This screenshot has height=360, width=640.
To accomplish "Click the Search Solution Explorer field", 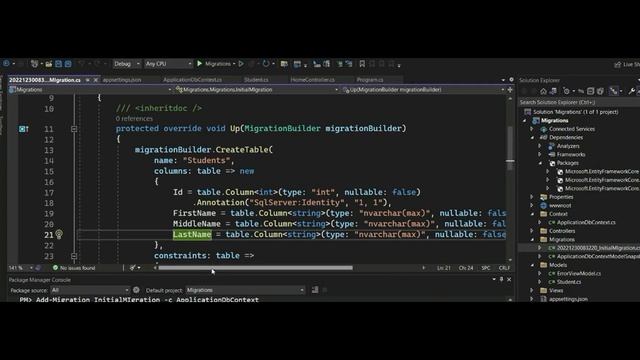I will [x=579, y=102].
